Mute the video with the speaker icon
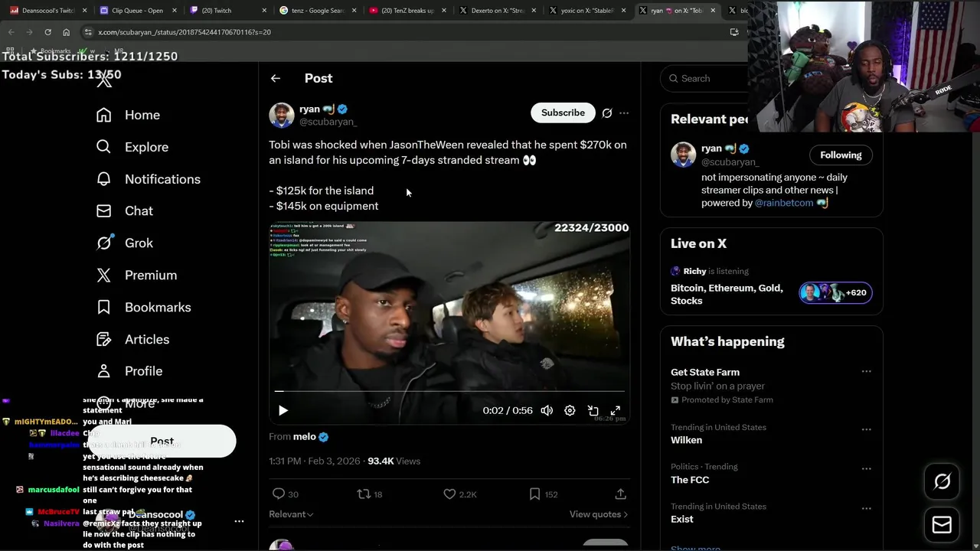Screen dimensions: 980x551 point(547,410)
